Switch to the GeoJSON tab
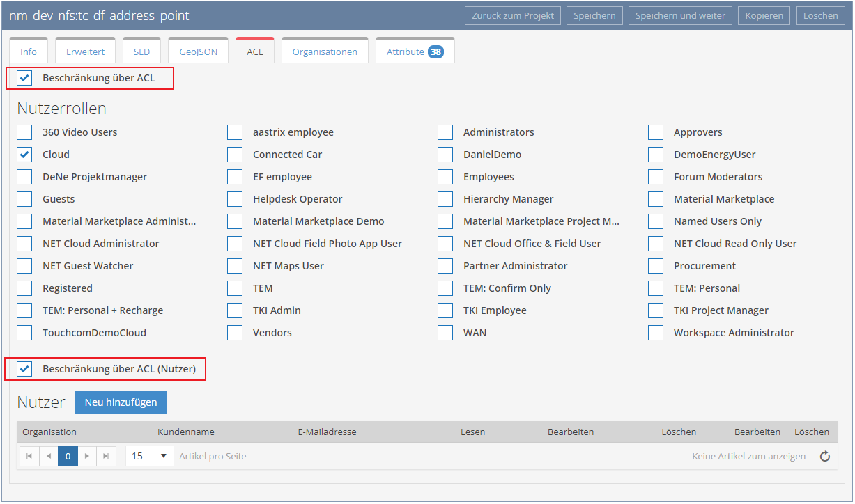855x504 pixels. [198, 52]
